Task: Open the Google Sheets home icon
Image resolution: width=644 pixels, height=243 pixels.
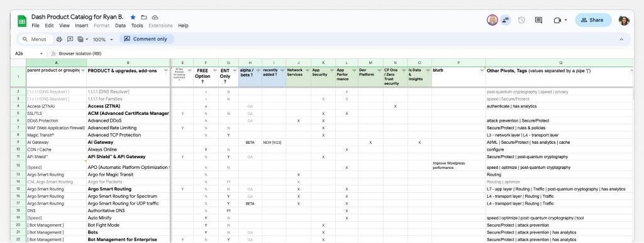Action: (22, 21)
